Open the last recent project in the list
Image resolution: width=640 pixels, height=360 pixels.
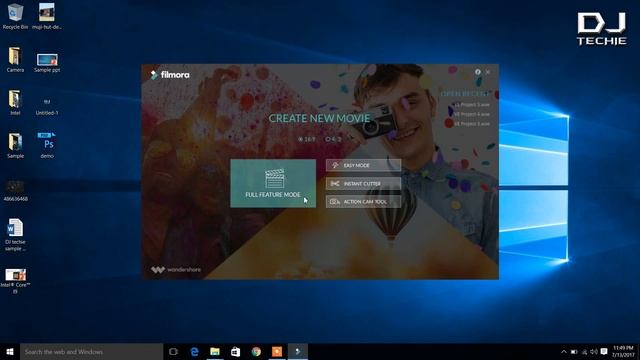tap(471, 124)
